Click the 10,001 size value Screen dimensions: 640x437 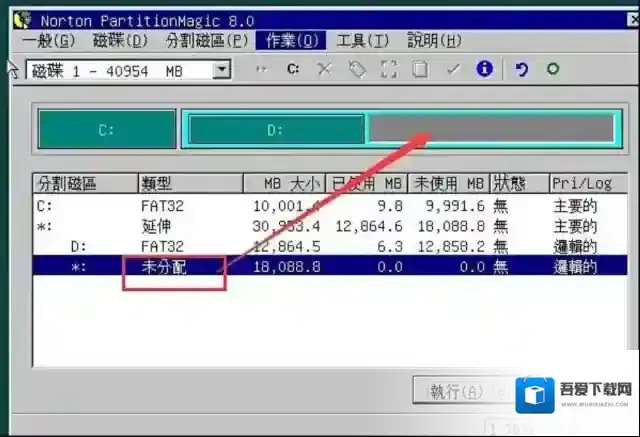(x=286, y=206)
